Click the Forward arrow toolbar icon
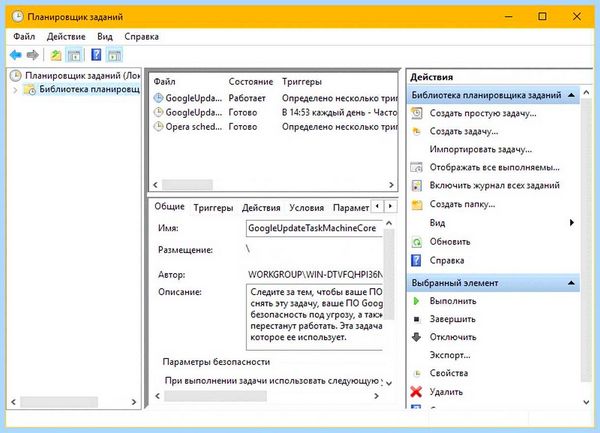Viewport: 600px width, 433px height. point(33,55)
